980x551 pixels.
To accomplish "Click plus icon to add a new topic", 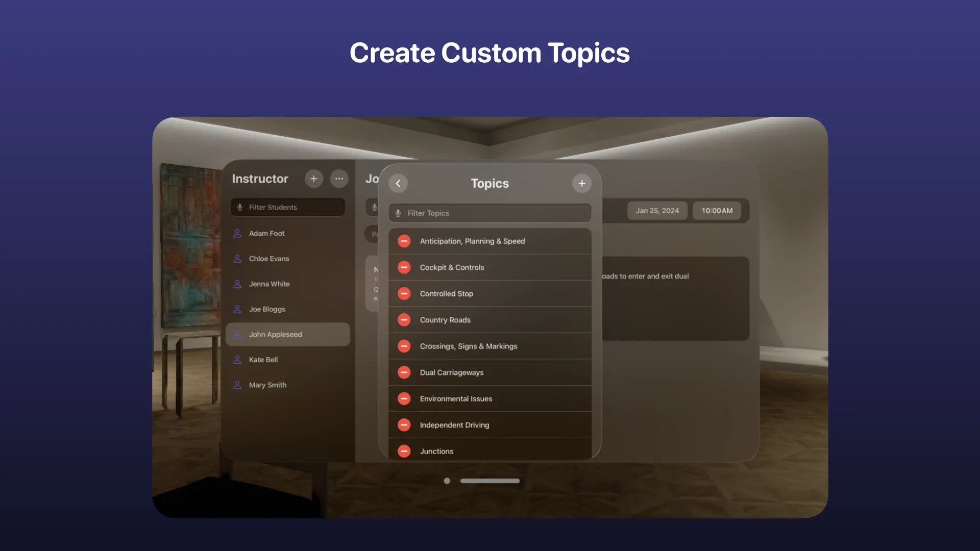I will (582, 183).
